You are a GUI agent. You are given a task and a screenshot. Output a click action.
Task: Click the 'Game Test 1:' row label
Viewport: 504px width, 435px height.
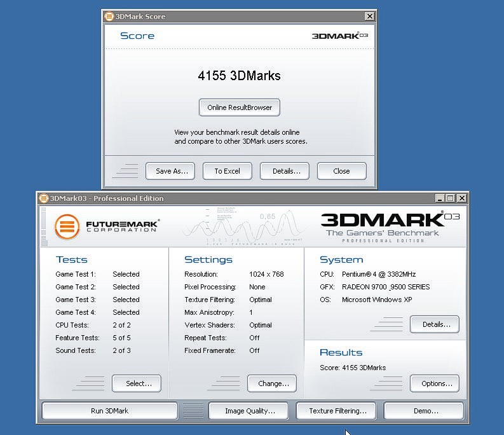coord(76,274)
